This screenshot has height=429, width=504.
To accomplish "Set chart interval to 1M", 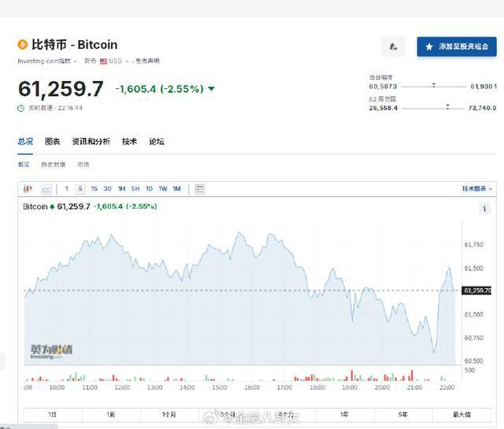I will [176, 189].
